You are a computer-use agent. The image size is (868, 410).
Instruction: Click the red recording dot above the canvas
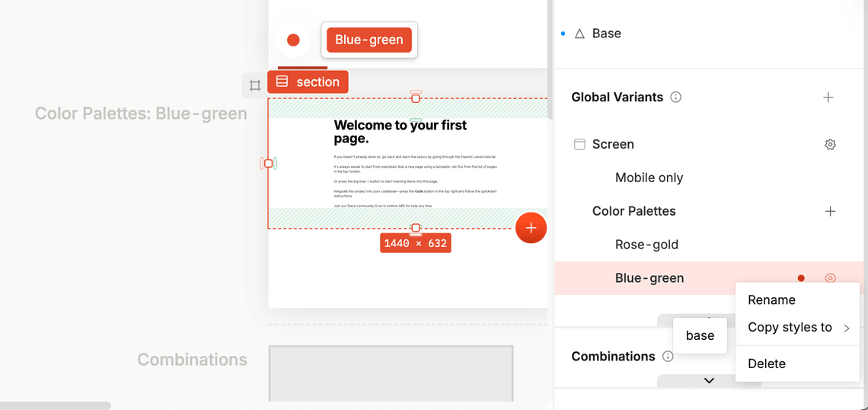(x=293, y=40)
